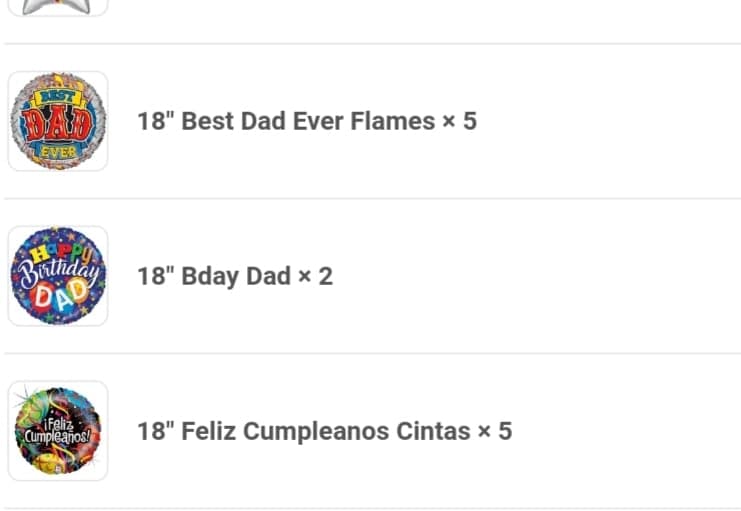The height and width of the screenshot is (511, 741).
Task: Click the word "Best" in the item name
Action: pos(207,122)
